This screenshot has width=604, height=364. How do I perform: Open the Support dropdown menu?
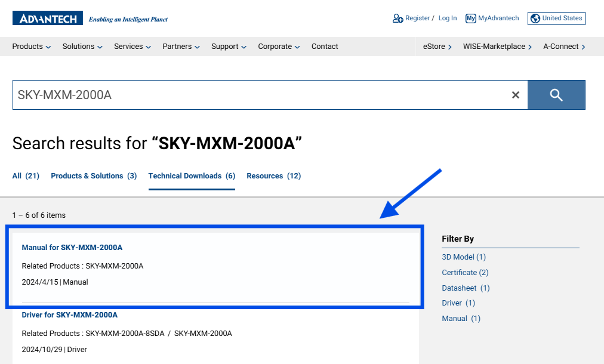click(x=229, y=47)
